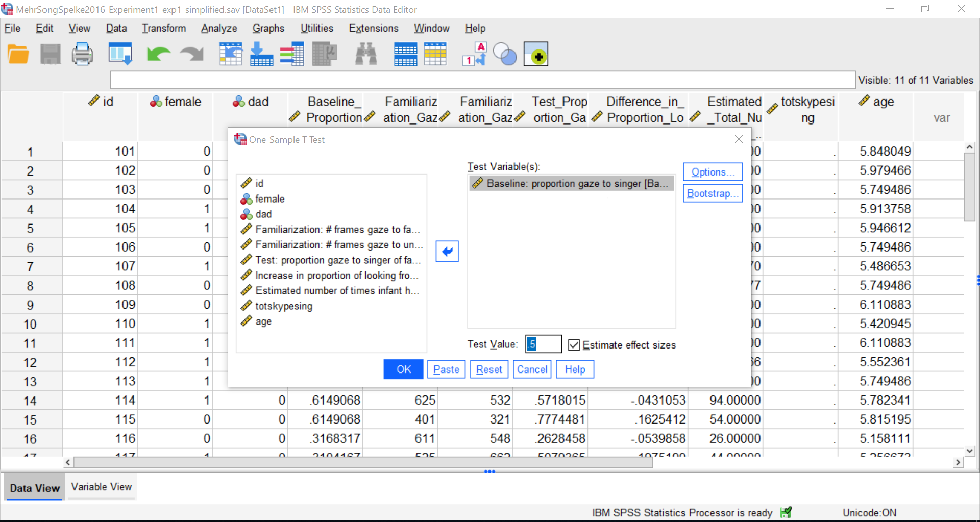Select Familiarization frames gaze to fa... variable
This screenshot has width=980, height=522.
coord(331,229)
